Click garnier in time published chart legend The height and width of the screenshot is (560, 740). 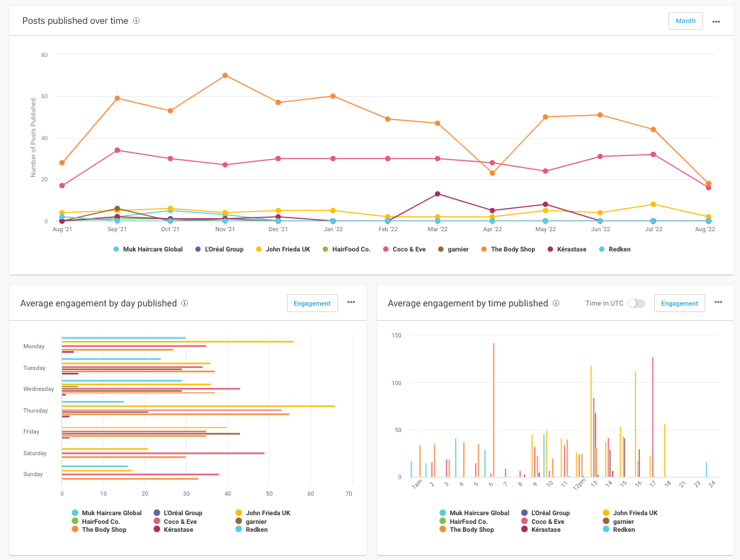pyautogui.click(x=622, y=522)
